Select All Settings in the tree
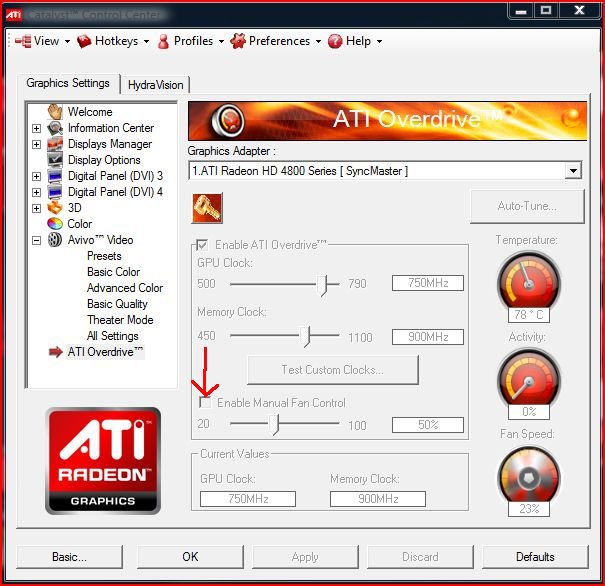The width and height of the screenshot is (605, 586). coord(112,336)
